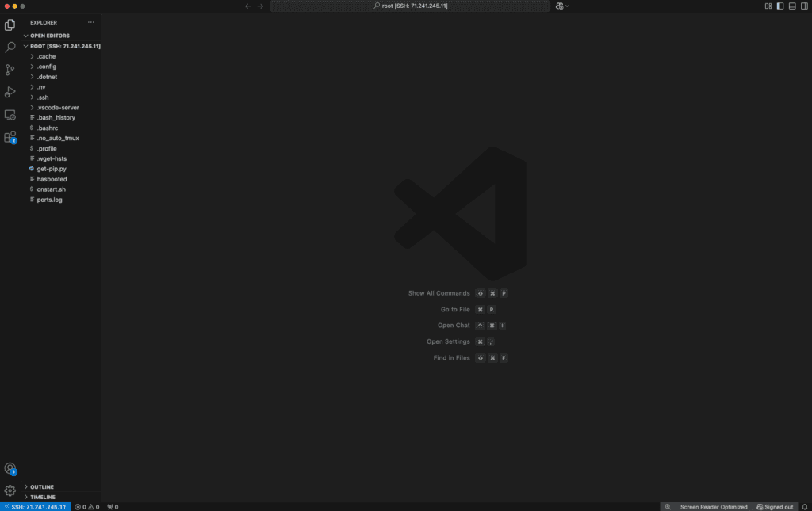Click Find in Files label
This screenshot has width=812, height=511.
point(451,358)
